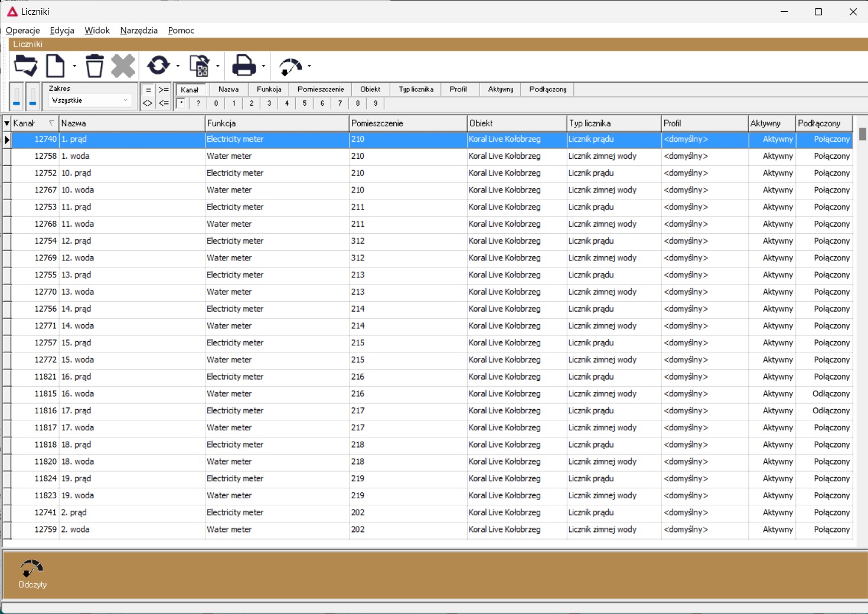868x614 pixels.
Task: Click the trash bin delete icon
Action: click(x=94, y=66)
